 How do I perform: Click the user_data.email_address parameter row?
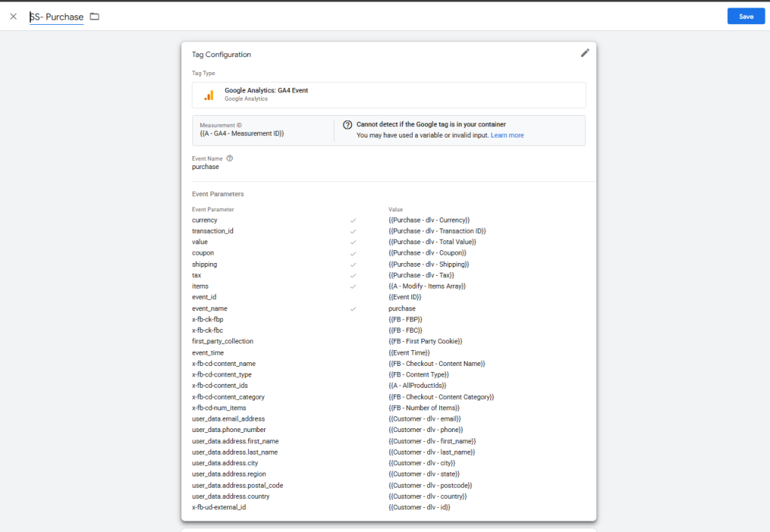[x=229, y=419]
